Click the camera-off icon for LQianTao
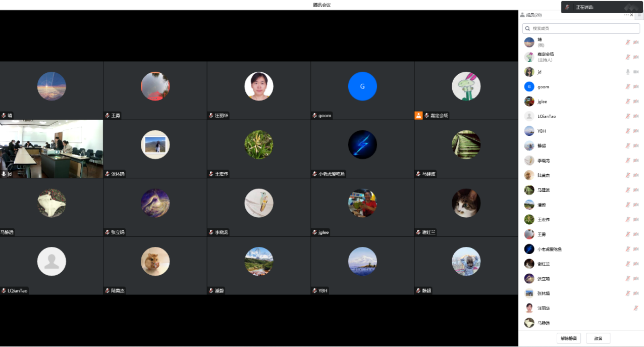Screen dimensions: 644x347 pos(636,116)
